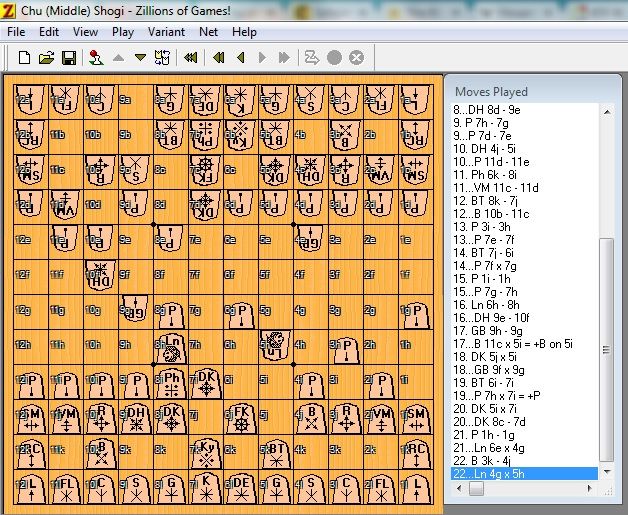Open the Play menu
The width and height of the screenshot is (628, 515).
click(123, 32)
